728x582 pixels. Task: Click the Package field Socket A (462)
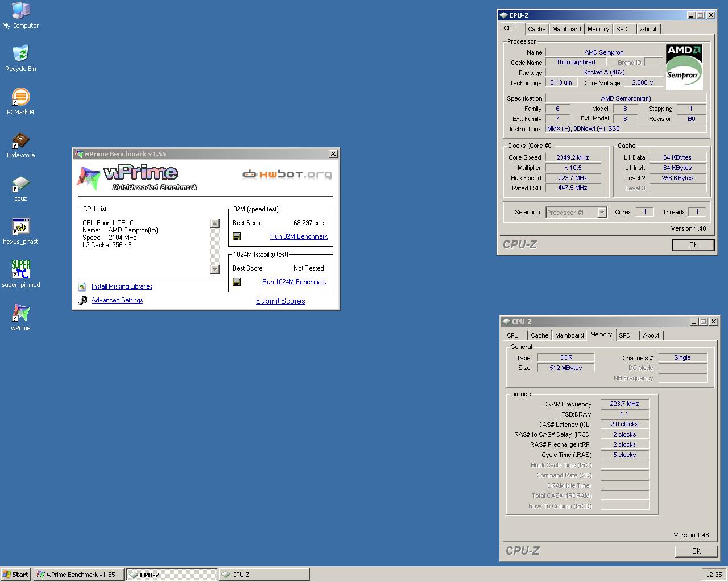pos(604,72)
